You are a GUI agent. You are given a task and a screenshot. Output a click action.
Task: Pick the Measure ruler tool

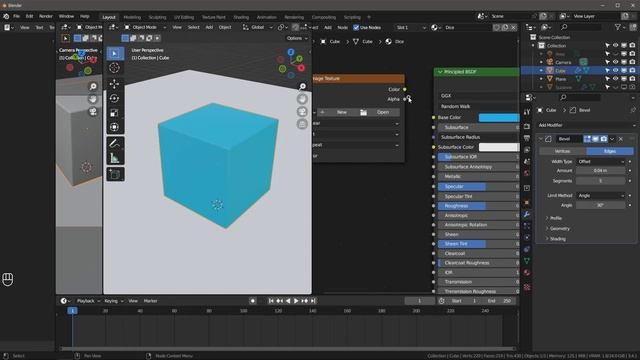tap(115, 158)
